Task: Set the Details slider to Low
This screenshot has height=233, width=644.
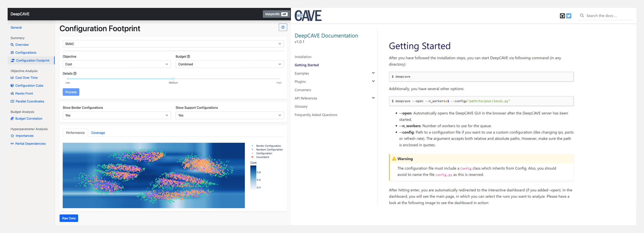Action: click(x=68, y=79)
